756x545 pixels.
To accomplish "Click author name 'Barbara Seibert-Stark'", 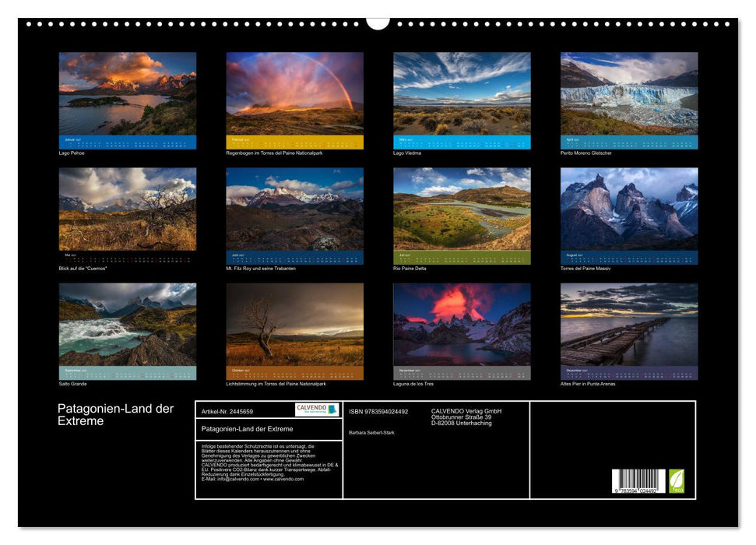I will (371, 433).
